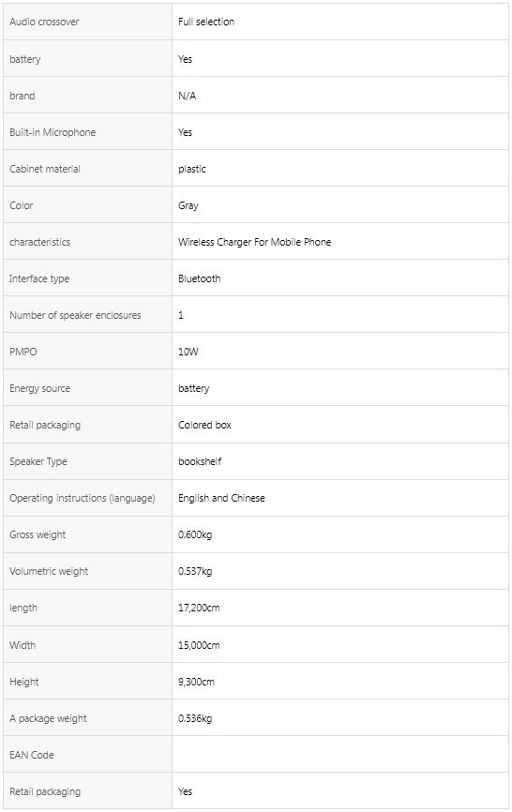Screen dimensions: 512x812
Task: Select the Height value 9,300cm
Action: (x=196, y=682)
